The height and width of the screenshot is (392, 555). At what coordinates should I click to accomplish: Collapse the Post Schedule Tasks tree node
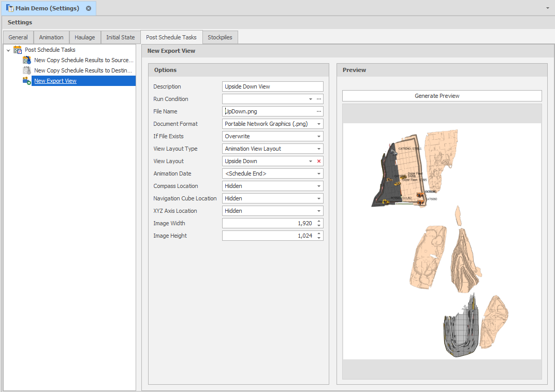tap(8, 50)
